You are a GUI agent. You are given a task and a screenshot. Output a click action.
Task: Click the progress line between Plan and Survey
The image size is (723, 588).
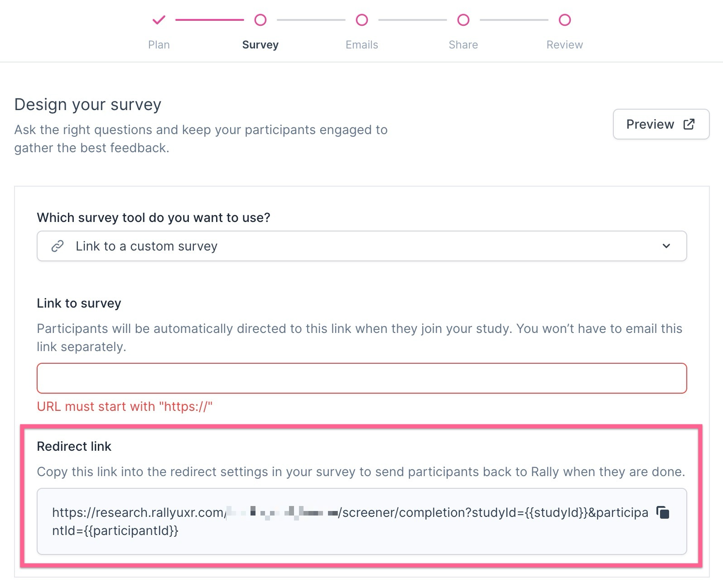click(209, 20)
